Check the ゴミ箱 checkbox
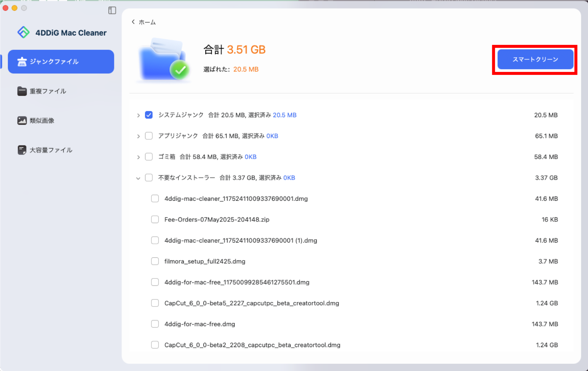Image resolution: width=588 pixels, height=371 pixels. point(149,157)
